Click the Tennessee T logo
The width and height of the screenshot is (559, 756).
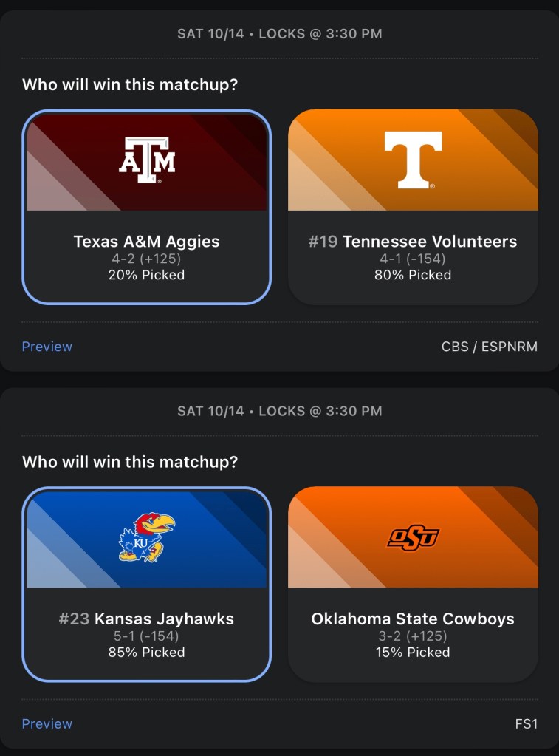413,160
